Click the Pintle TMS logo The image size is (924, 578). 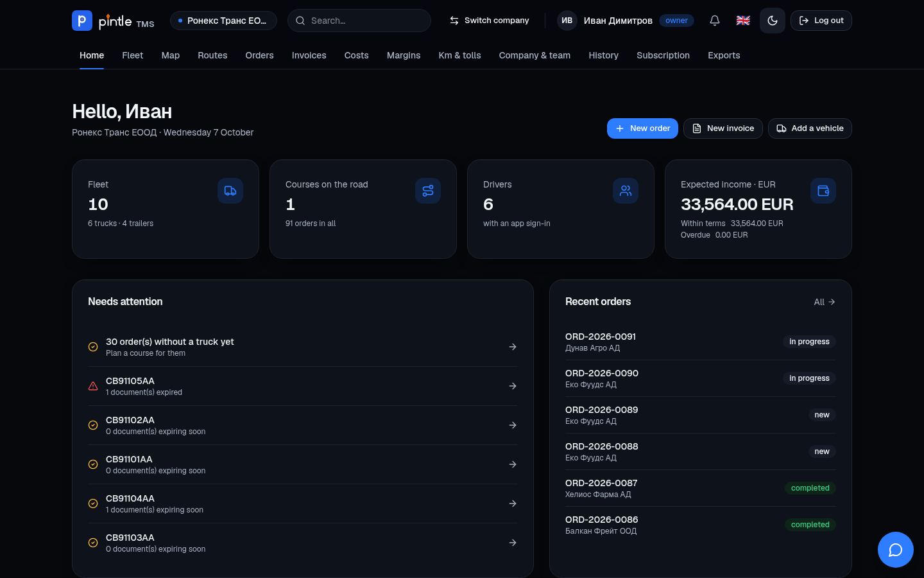tap(113, 21)
